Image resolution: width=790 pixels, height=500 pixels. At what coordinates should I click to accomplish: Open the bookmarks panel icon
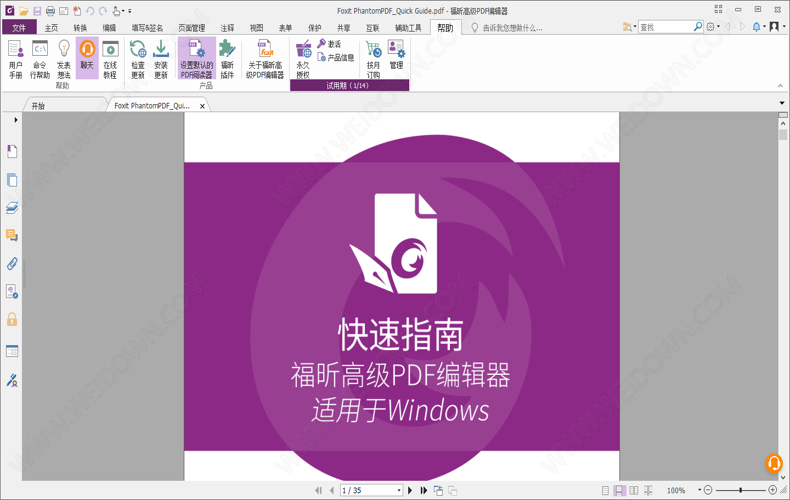(x=12, y=151)
